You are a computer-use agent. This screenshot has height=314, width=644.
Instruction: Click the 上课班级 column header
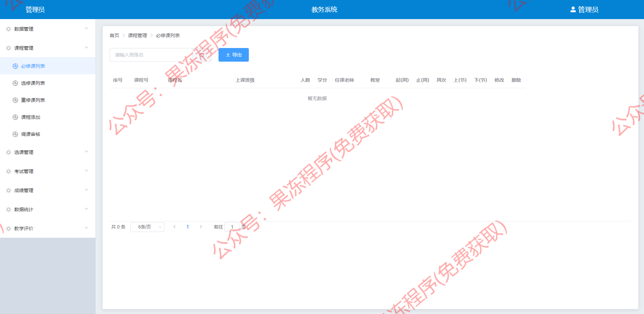tap(245, 80)
